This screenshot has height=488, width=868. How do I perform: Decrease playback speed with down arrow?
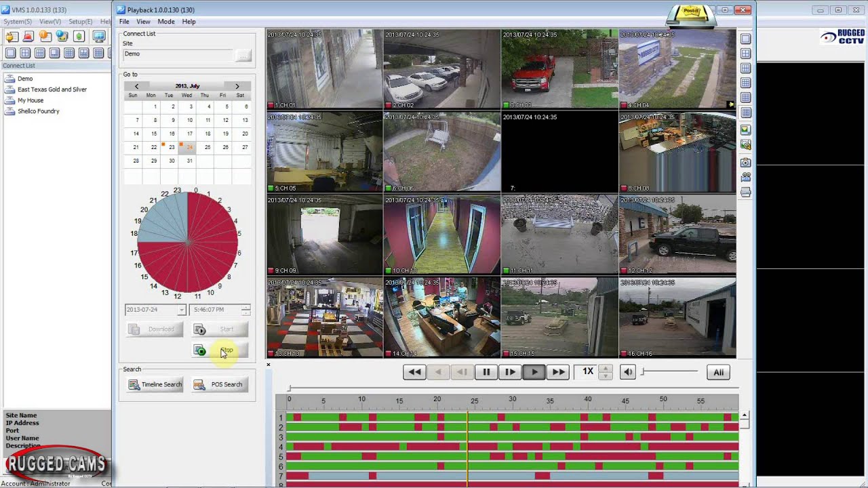coord(606,375)
